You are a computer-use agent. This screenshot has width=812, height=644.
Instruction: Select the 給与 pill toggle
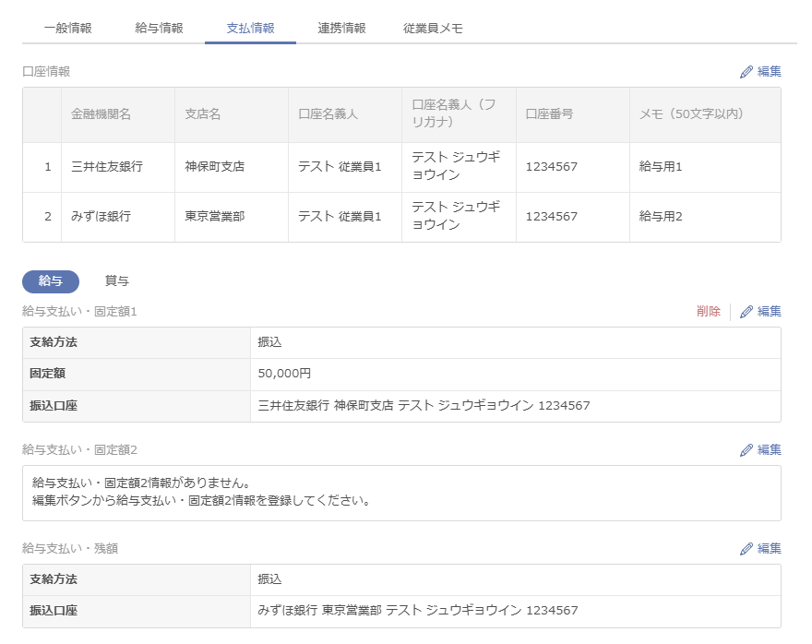[x=51, y=281]
